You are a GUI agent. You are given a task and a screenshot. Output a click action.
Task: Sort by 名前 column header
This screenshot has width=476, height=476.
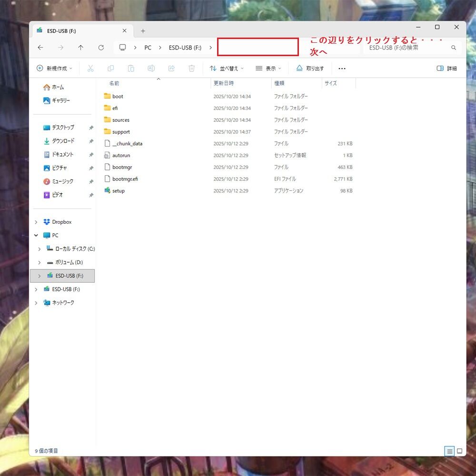[114, 83]
